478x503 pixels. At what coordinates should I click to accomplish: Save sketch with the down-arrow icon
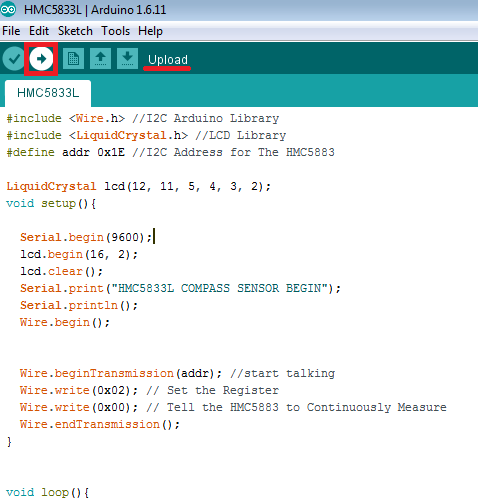point(127,59)
